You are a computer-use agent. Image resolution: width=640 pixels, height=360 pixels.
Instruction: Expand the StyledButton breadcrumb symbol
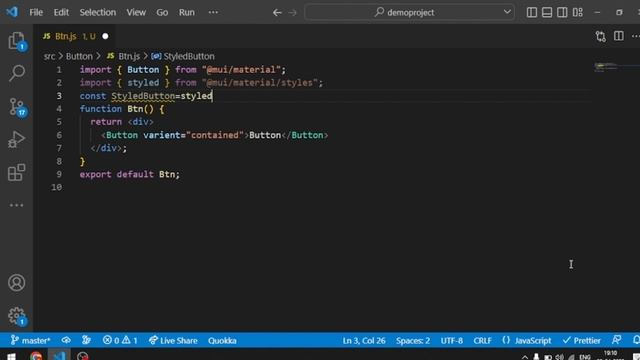[183, 56]
